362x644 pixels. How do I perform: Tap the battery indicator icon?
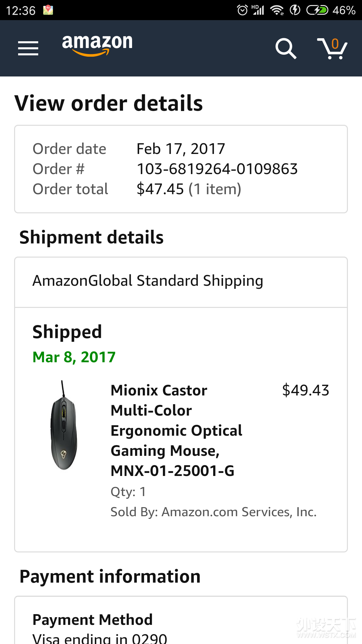pyautogui.click(x=317, y=10)
